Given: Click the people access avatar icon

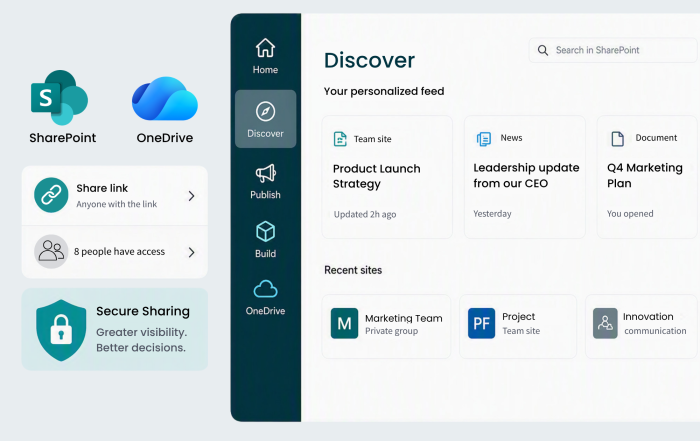Looking at the screenshot, I should (51, 251).
